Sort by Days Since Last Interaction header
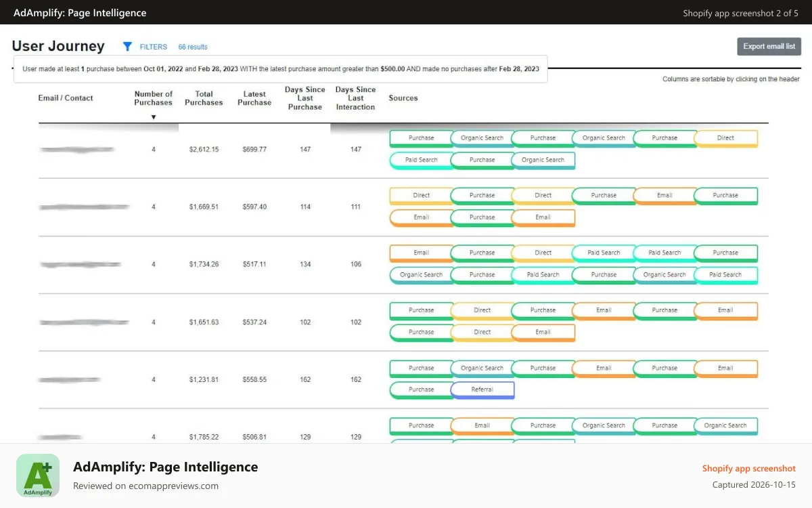Screen dimensions: 812x508 355,98
